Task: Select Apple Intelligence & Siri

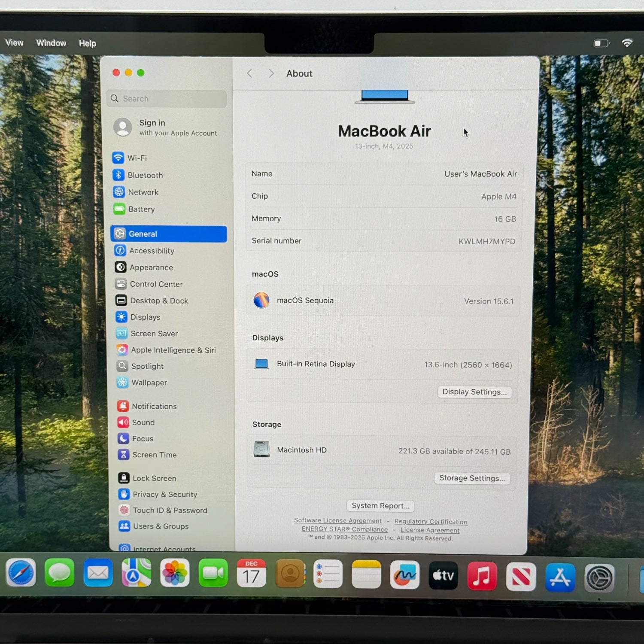Action: pyautogui.click(x=173, y=350)
